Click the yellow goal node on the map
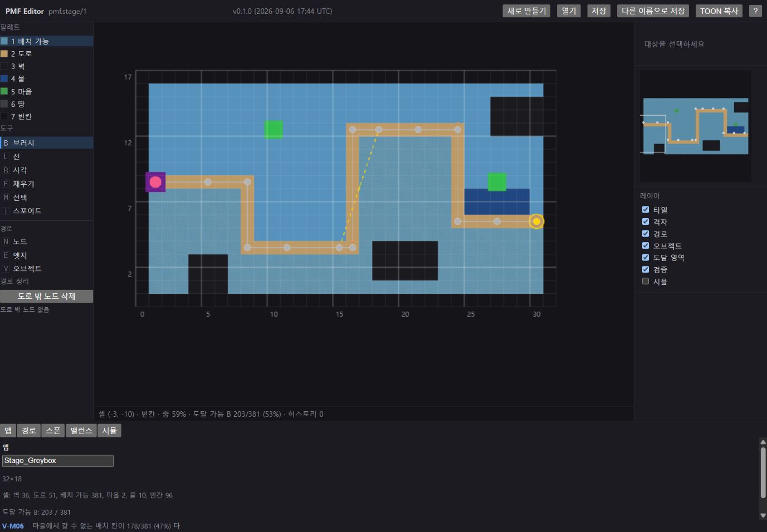Image resolution: width=767 pixels, height=532 pixels. click(x=536, y=221)
